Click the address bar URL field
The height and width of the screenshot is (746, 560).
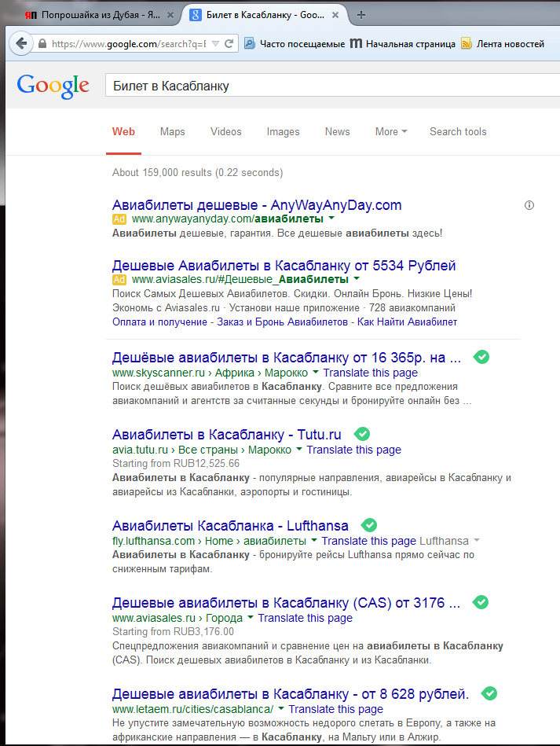pos(128,44)
